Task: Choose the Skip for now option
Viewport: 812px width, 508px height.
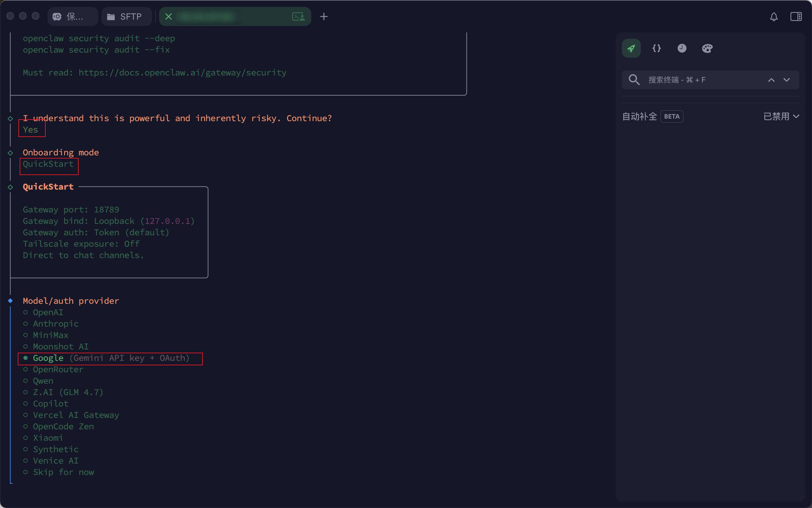Action: tap(63, 472)
